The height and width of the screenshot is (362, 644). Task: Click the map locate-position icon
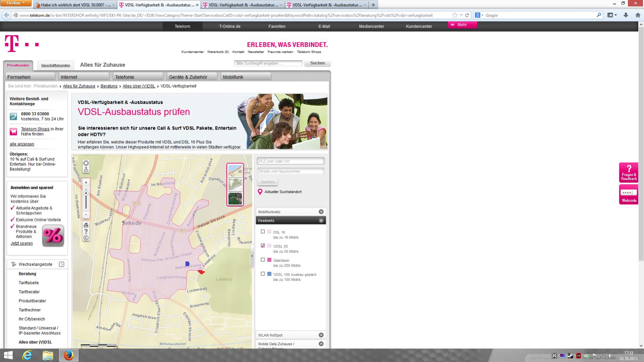[x=86, y=170]
